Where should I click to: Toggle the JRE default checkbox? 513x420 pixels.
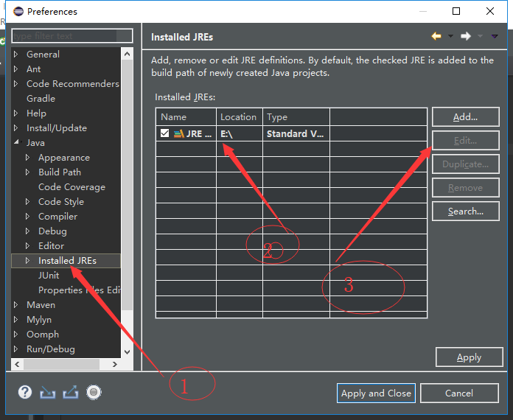(164, 133)
